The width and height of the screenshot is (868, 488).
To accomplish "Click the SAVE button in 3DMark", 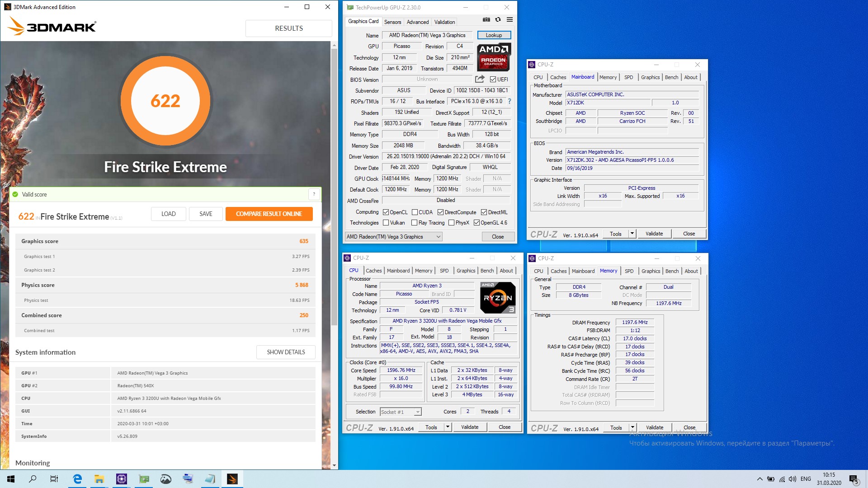I will 206,214.
